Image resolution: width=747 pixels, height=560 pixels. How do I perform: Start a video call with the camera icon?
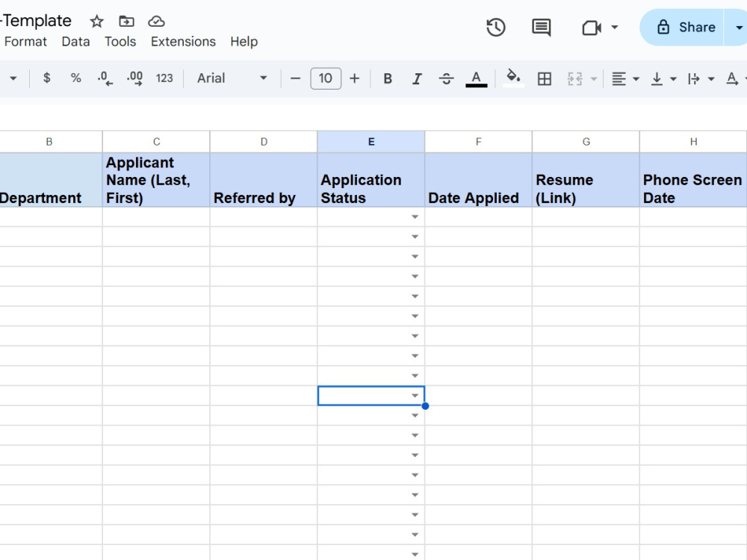click(x=591, y=28)
